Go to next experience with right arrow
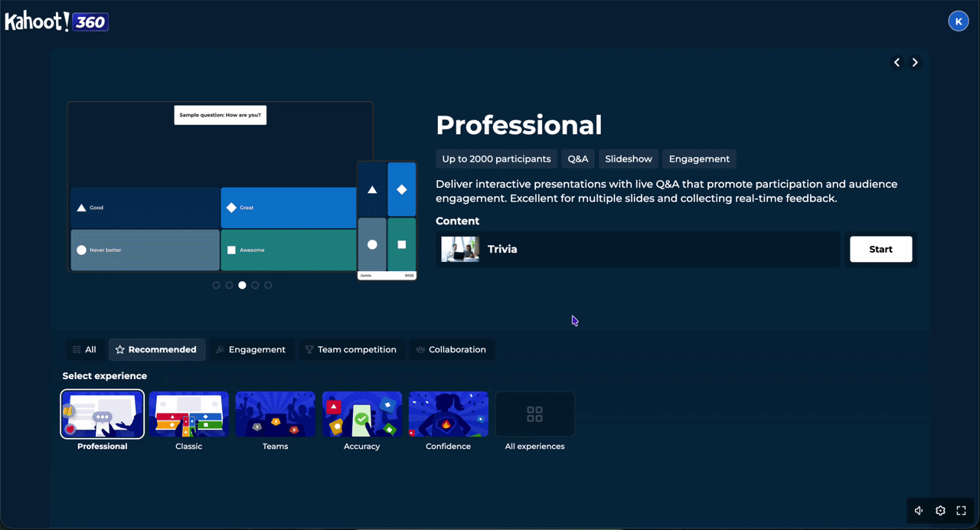The width and height of the screenshot is (980, 530). (x=915, y=63)
